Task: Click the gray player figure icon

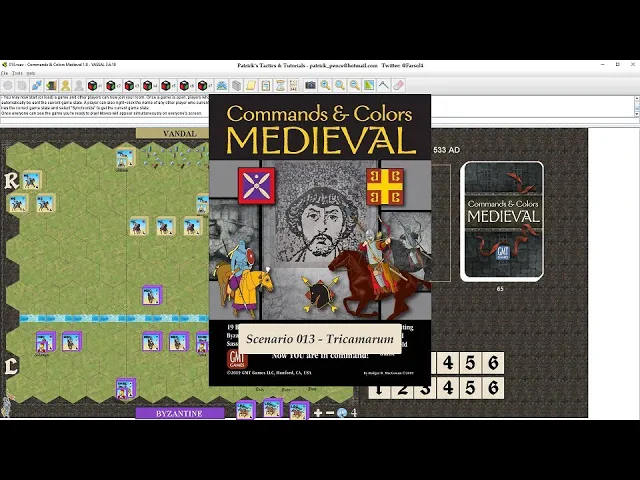Action: [79, 85]
